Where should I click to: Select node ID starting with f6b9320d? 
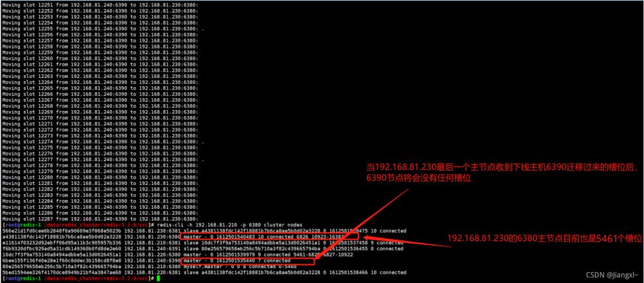pyautogui.click(x=61, y=248)
